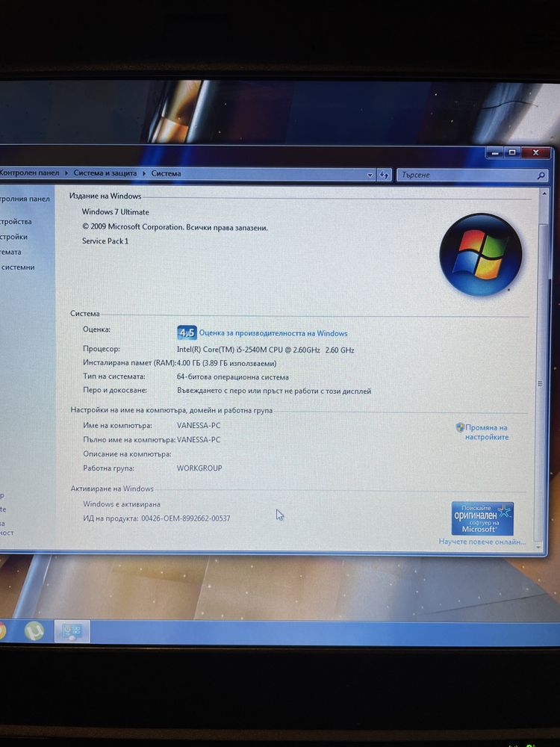
Task: Click the vertical scrollbar thumb
Action: [x=541, y=382]
